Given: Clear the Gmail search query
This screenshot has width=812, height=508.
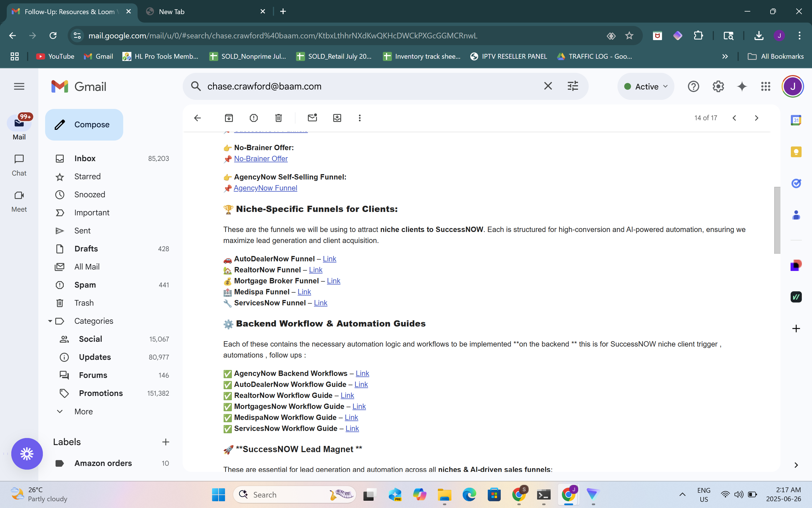Looking at the screenshot, I should pyautogui.click(x=548, y=86).
